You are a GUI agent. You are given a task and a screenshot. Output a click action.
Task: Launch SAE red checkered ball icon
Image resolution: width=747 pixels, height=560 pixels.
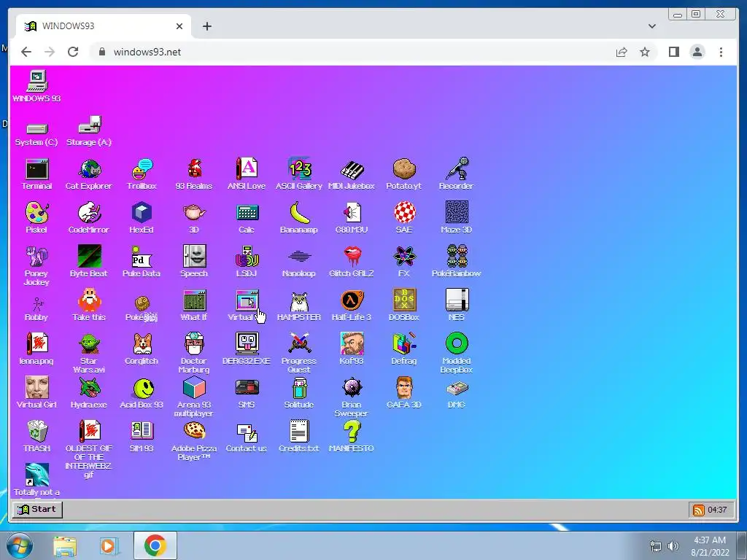[404, 212]
